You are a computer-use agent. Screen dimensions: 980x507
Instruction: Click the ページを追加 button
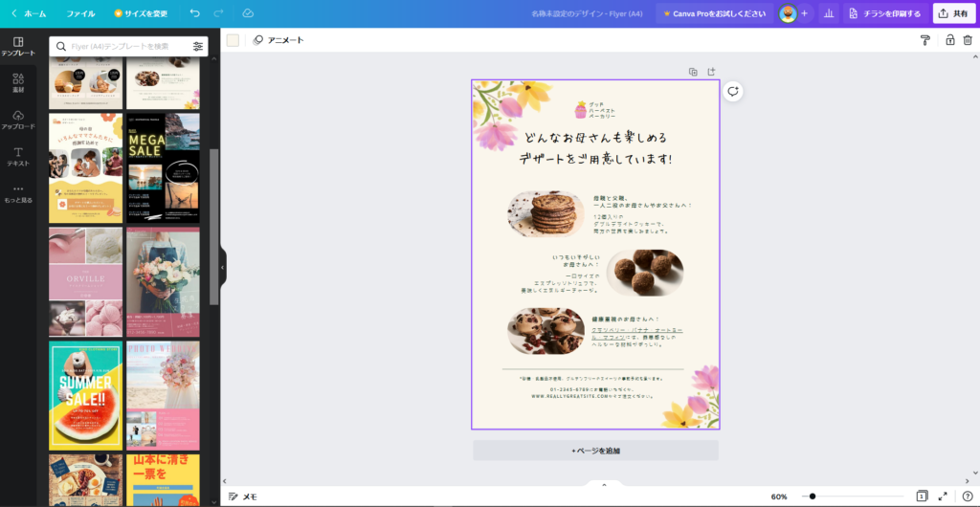coord(595,451)
